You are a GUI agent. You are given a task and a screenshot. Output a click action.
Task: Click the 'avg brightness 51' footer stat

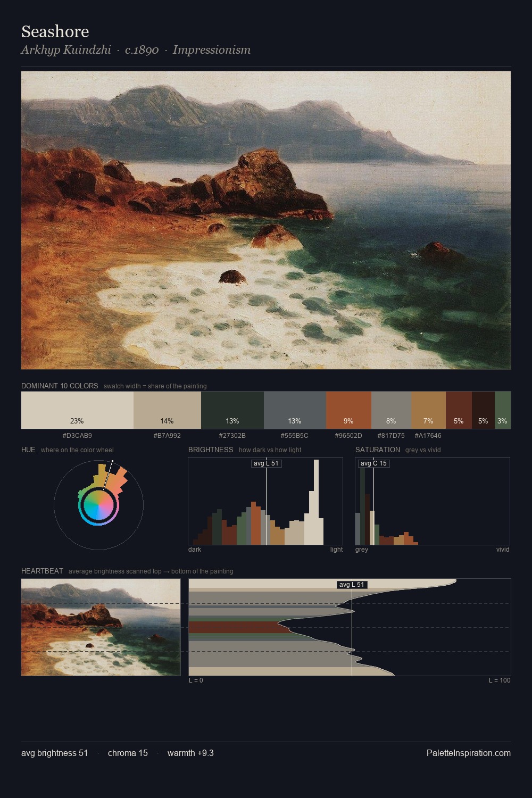[55, 753]
